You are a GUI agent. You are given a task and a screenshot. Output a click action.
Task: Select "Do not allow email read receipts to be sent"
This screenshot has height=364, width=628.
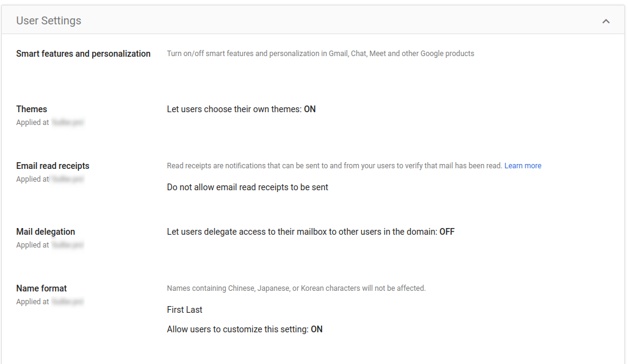tap(247, 187)
